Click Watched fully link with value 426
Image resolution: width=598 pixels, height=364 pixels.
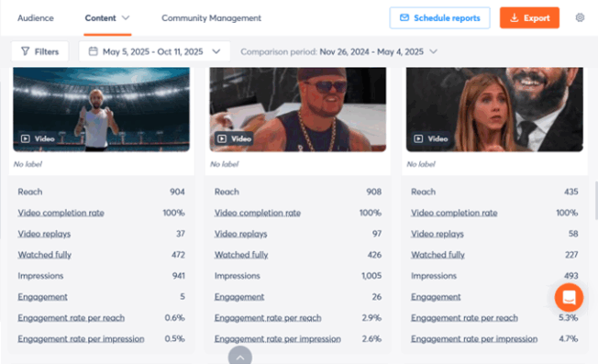(x=241, y=255)
